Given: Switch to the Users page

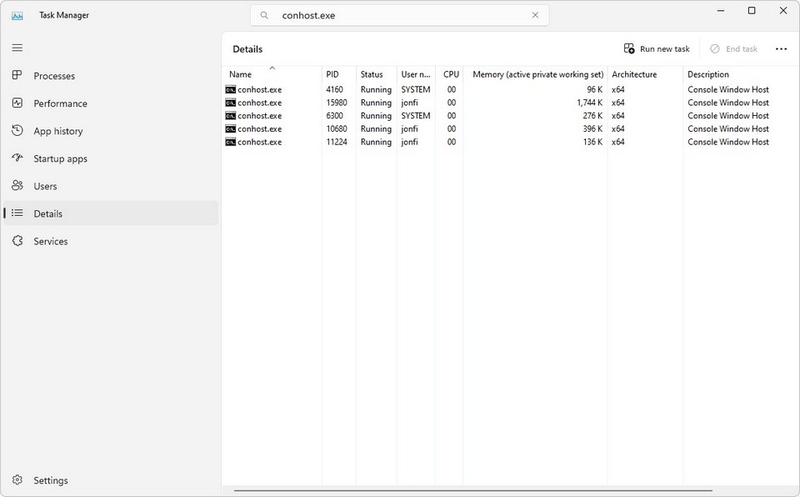Looking at the screenshot, I should tap(111, 186).
